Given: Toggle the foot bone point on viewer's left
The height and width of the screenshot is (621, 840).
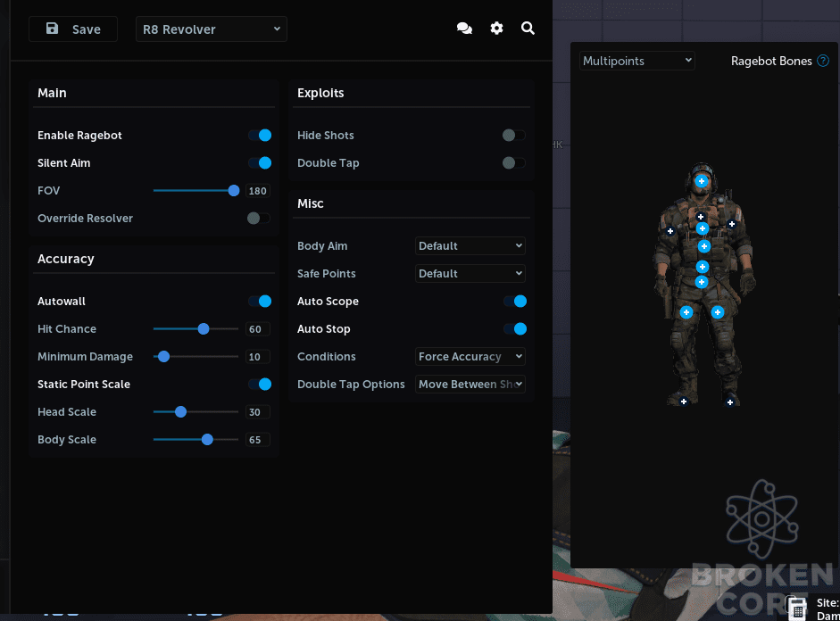Looking at the screenshot, I should point(684,401).
